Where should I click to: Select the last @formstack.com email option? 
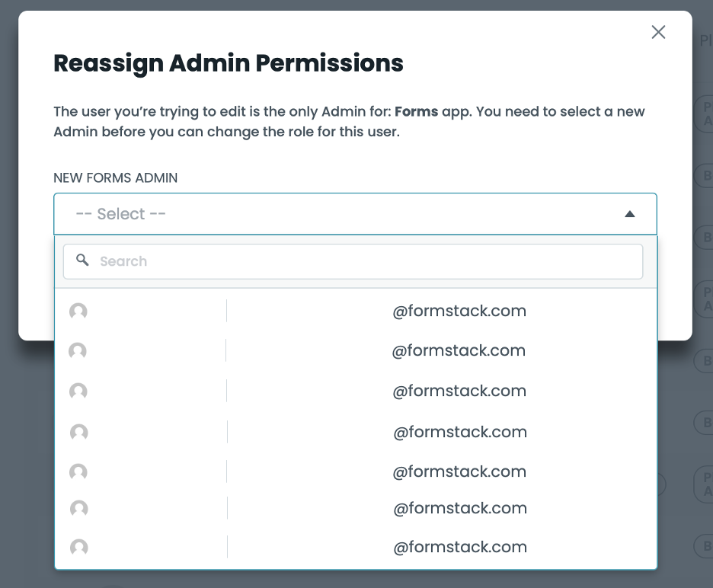pyautogui.click(x=459, y=547)
